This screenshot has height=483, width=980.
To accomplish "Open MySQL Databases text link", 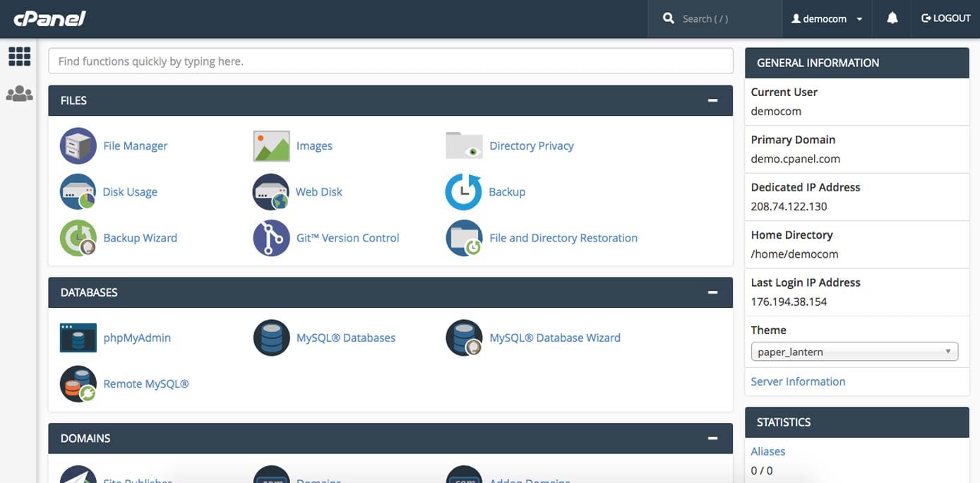I will coord(346,338).
